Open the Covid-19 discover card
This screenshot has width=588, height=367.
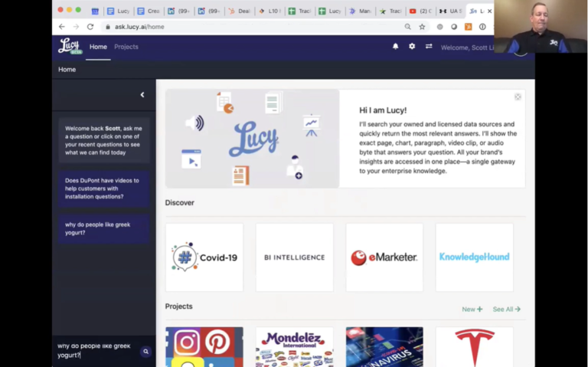204,257
